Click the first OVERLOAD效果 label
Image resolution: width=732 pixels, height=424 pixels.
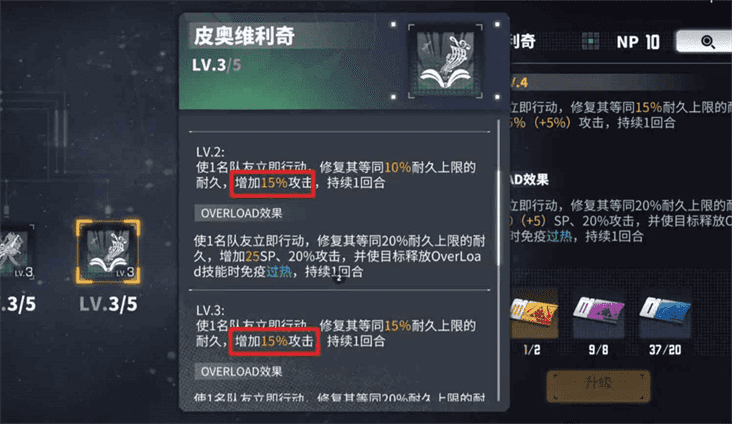tap(241, 213)
